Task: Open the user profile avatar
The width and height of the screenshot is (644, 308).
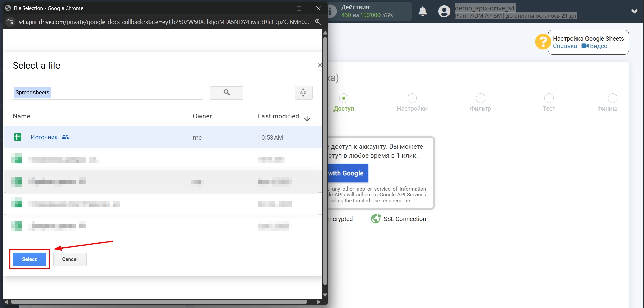Action: (x=444, y=11)
